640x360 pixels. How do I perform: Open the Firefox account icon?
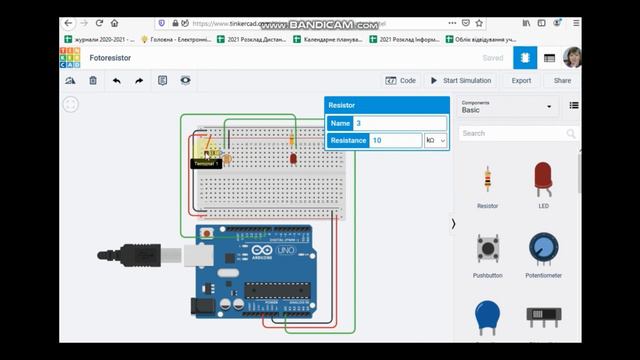click(x=557, y=23)
